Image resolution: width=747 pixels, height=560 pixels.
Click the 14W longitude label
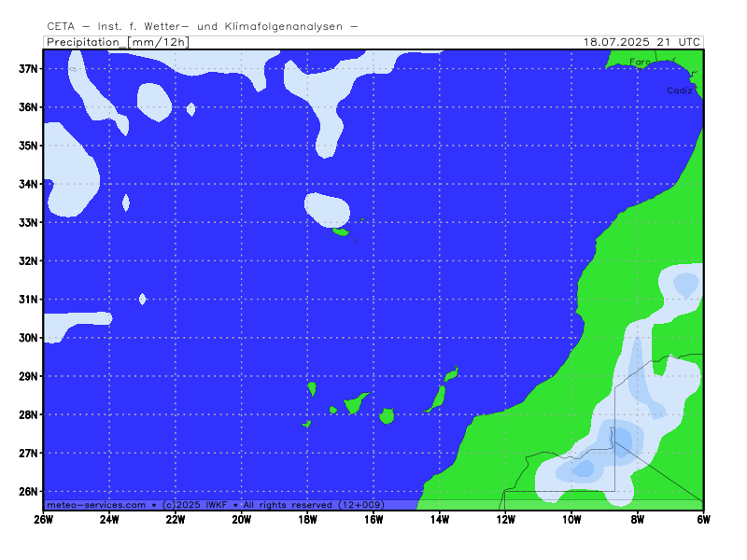pyautogui.click(x=439, y=520)
